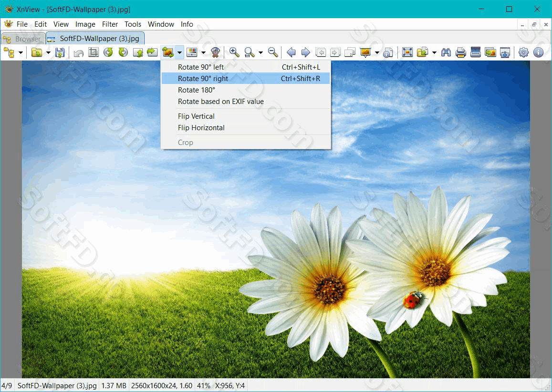The image size is (552, 392).
Task: Expand the slideshow dropdown arrow
Action: (x=377, y=53)
